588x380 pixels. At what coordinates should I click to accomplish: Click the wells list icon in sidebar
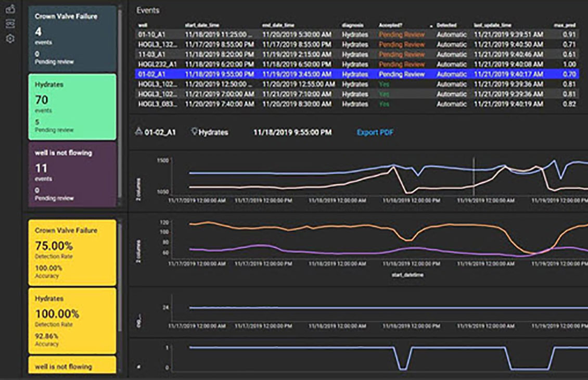[10, 23]
